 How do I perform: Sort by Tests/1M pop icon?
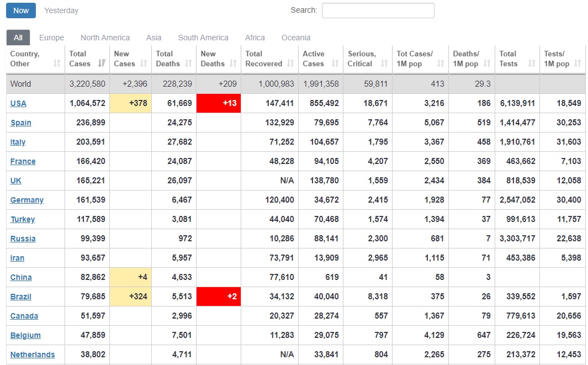click(578, 64)
